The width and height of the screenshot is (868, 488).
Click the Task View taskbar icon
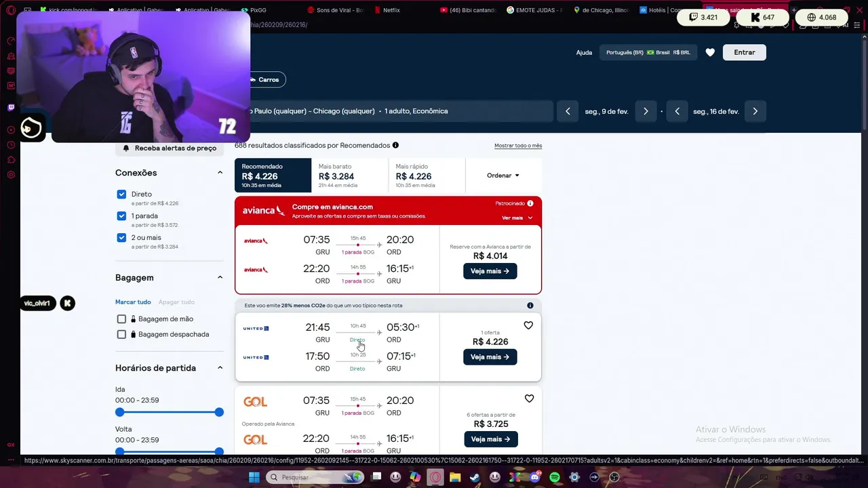point(376,477)
